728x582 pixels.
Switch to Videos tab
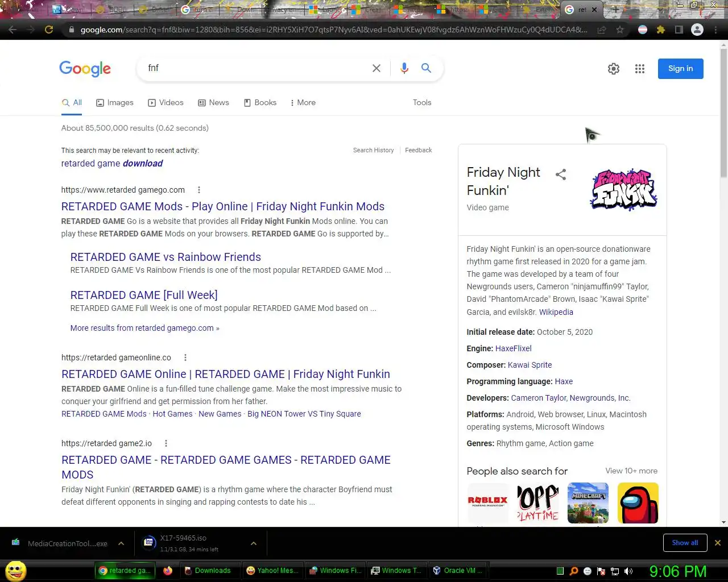coord(166,102)
